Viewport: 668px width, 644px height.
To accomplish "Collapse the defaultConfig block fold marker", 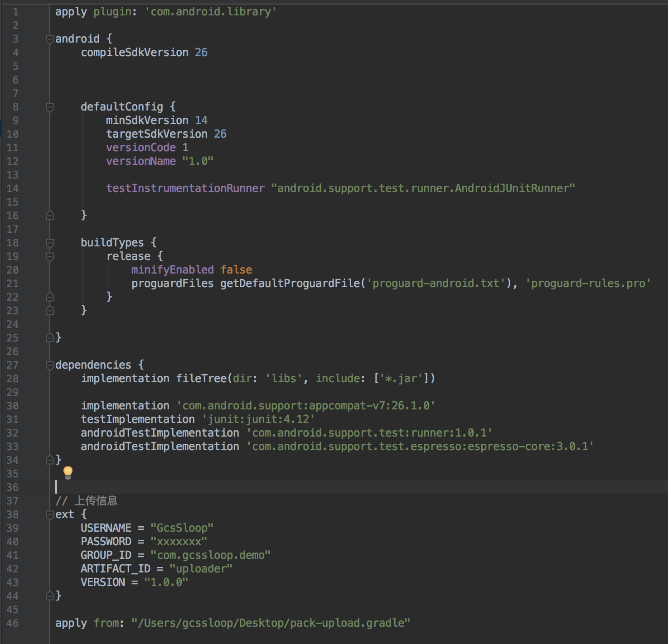I will tap(50, 107).
